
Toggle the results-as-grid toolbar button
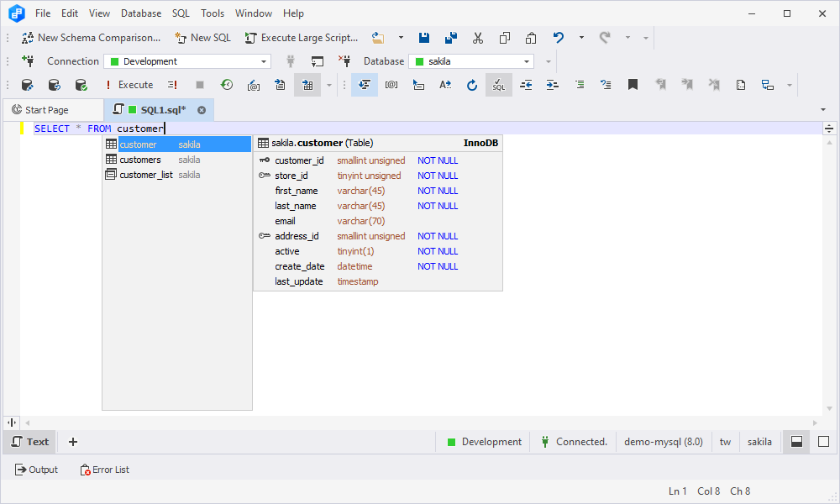click(307, 85)
